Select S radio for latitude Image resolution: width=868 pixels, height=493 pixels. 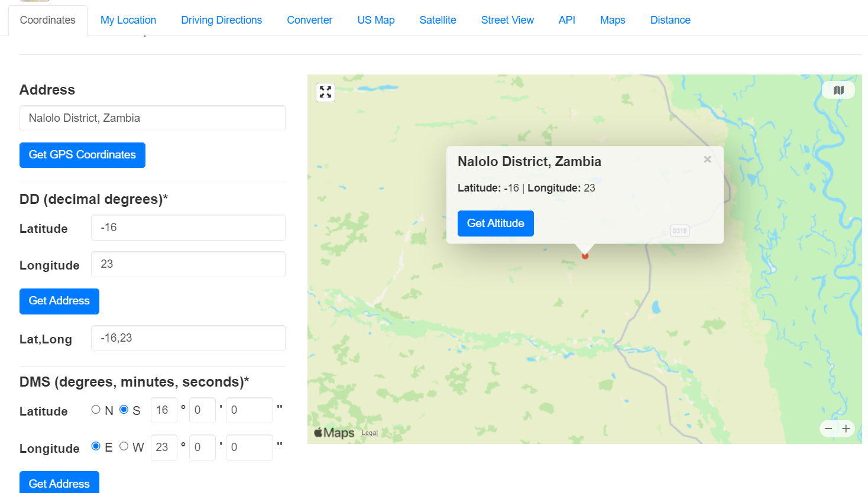click(124, 410)
